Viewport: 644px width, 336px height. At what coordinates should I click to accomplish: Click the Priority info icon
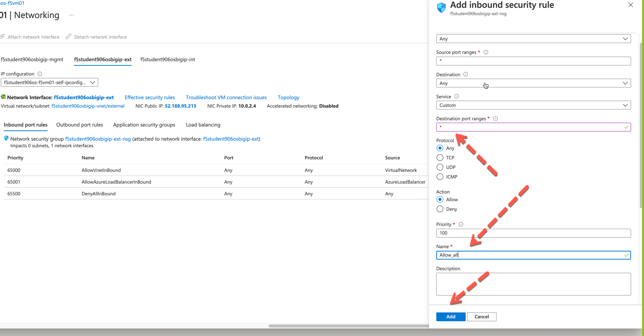click(x=461, y=224)
